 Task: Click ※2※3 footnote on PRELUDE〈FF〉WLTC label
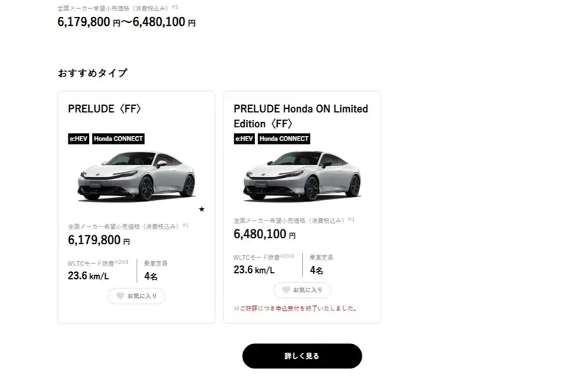pos(120,261)
